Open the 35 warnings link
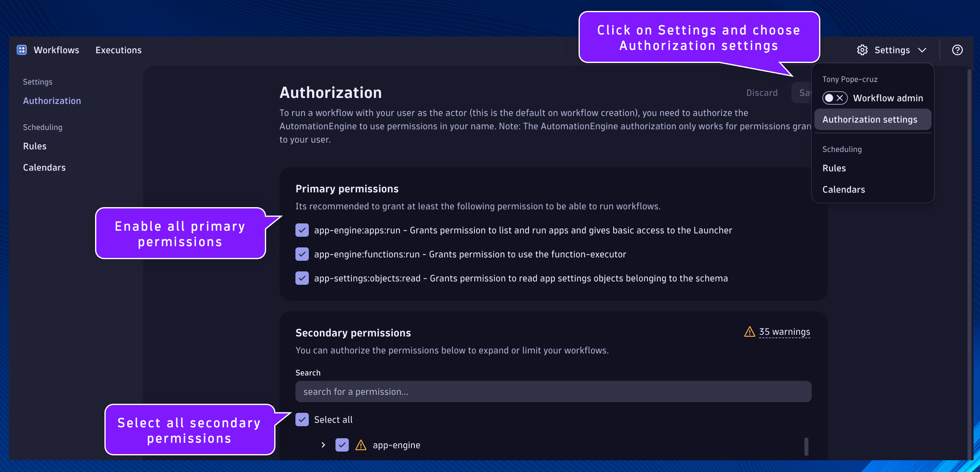This screenshot has width=980, height=472. pyautogui.click(x=785, y=332)
